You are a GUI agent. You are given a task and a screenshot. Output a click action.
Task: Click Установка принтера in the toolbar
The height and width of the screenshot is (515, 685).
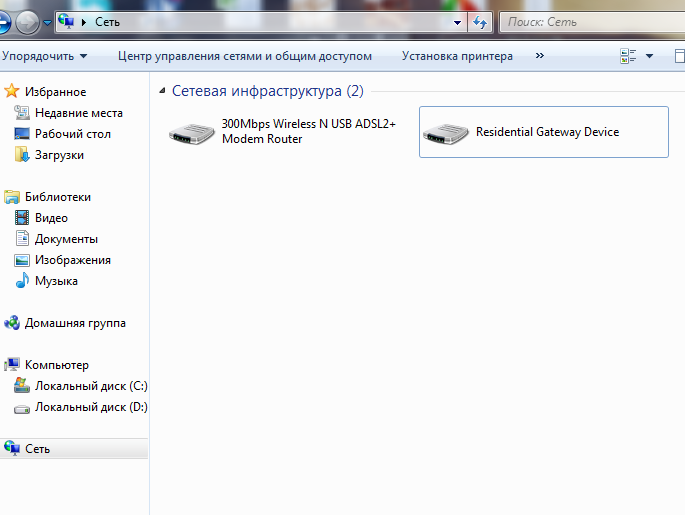point(457,56)
